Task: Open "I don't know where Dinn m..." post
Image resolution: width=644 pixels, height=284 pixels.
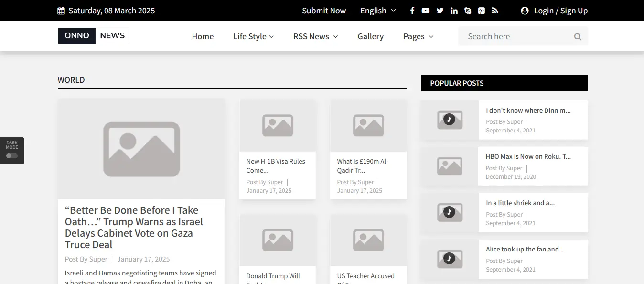Action: [528, 110]
